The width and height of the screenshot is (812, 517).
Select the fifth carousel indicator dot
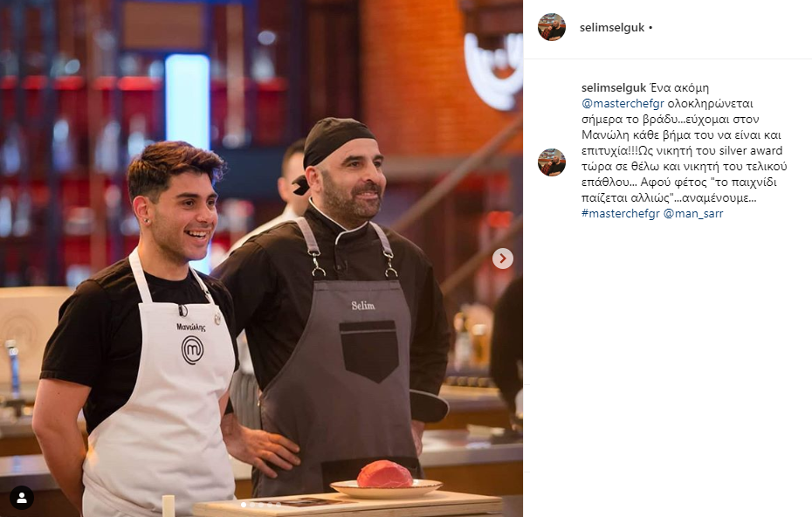[x=279, y=505]
